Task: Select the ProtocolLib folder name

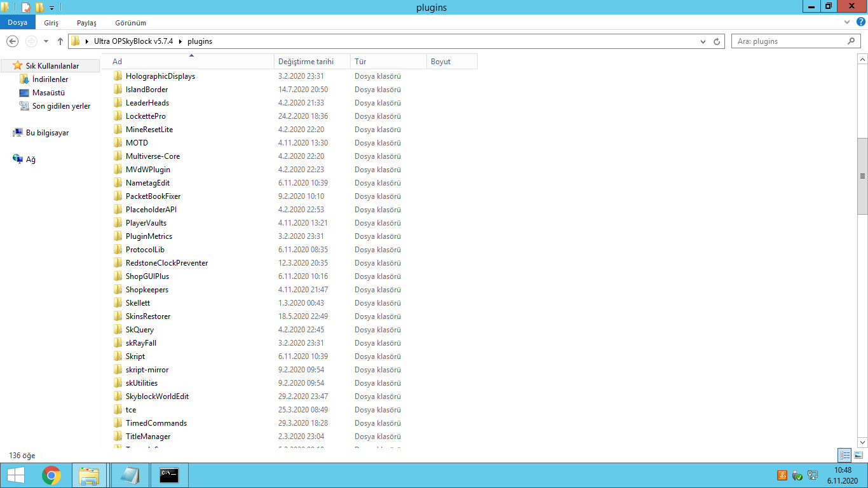Action: pos(145,250)
